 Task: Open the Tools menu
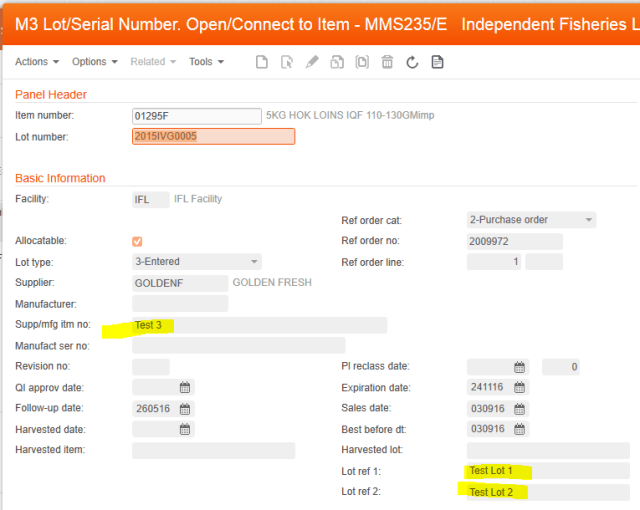click(206, 62)
